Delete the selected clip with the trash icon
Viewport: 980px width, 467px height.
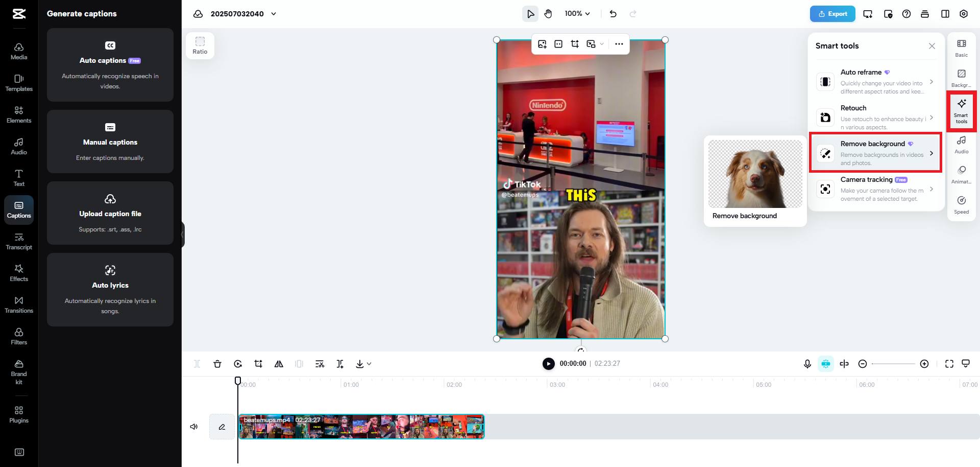click(x=217, y=364)
